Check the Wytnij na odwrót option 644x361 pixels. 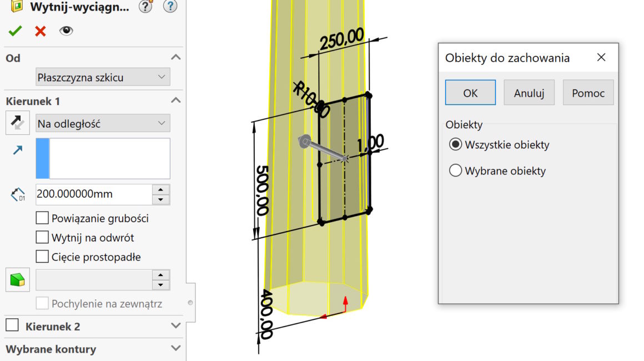(x=42, y=238)
